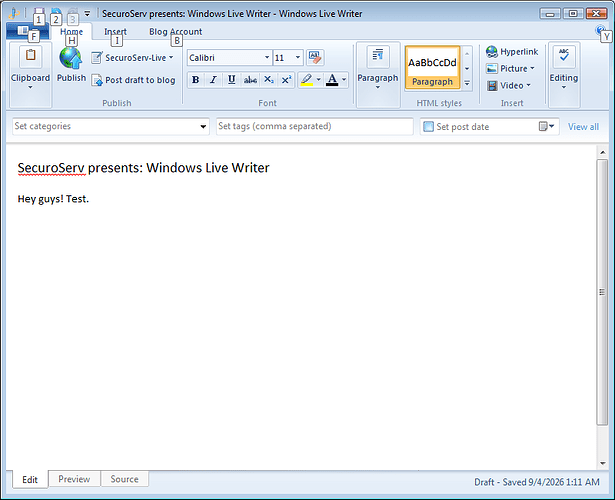Open the Calibri font family dropdown
Image resolution: width=615 pixels, height=500 pixels.
(x=267, y=58)
